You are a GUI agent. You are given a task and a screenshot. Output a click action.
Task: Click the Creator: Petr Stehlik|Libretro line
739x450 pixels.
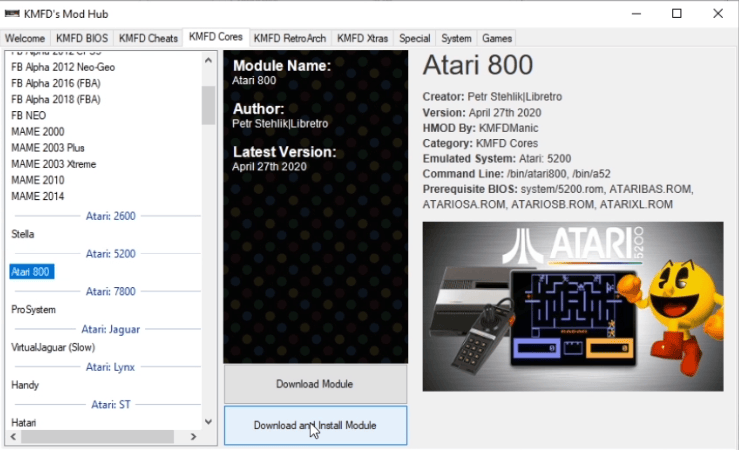(492, 97)
